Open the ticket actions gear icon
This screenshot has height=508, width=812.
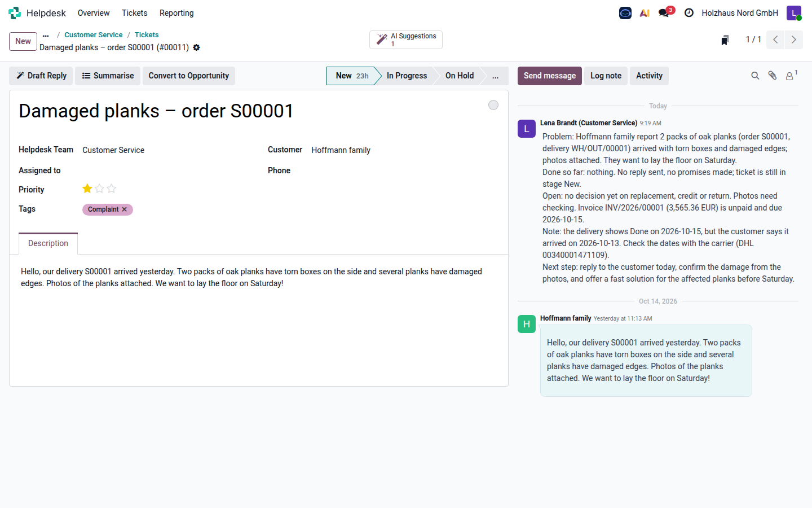click(x=196, y=47)
